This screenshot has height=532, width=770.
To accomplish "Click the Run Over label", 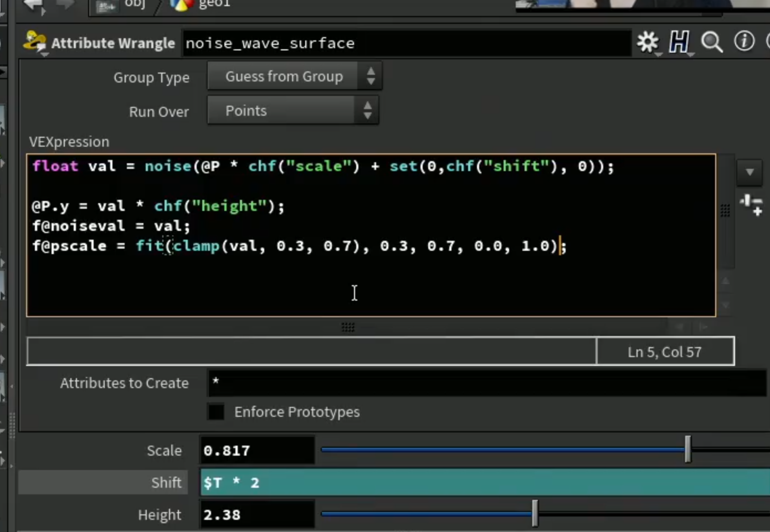I will [158, 112].
